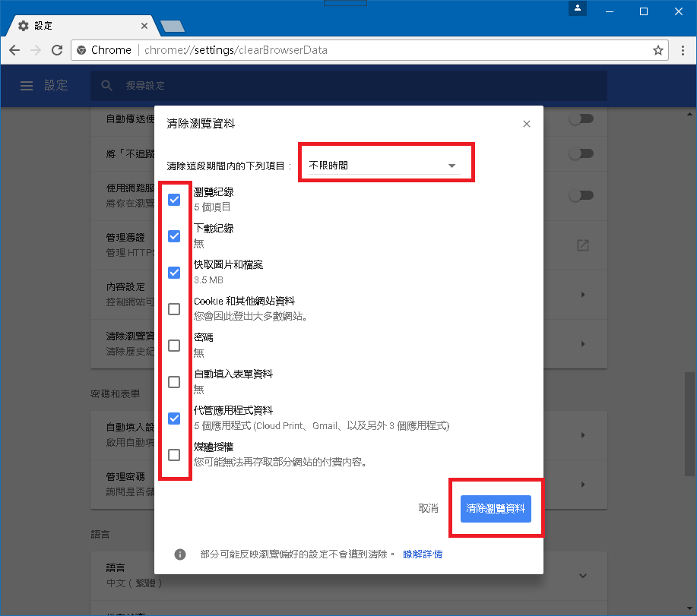Image resolution: width=697 pixels, height=616 pixels.
Task: Open the 管理憑證 external link icon
Action: 582,245
